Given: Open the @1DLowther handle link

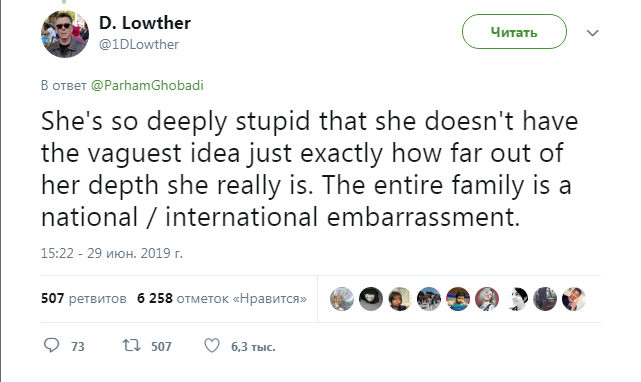Looking at the screenshot, I should [139, 44].
